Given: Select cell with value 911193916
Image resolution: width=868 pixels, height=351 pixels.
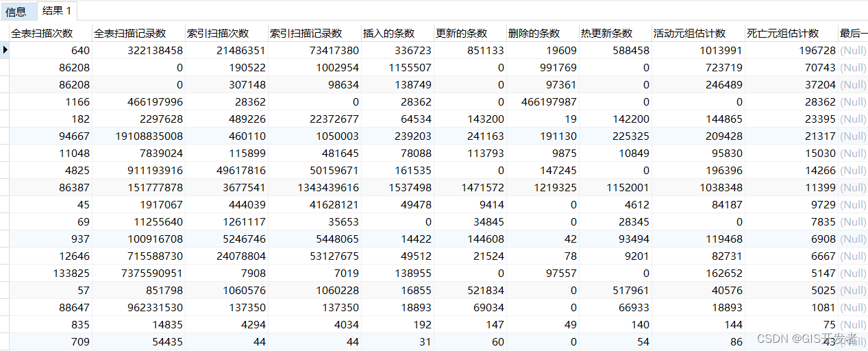Looking at the screenshot, I should coord(138,171).
